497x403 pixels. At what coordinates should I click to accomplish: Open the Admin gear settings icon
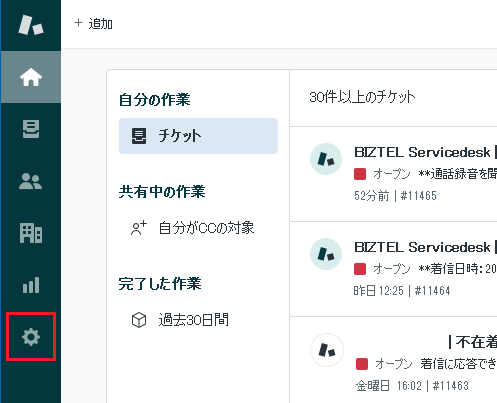tap(31, 337)
